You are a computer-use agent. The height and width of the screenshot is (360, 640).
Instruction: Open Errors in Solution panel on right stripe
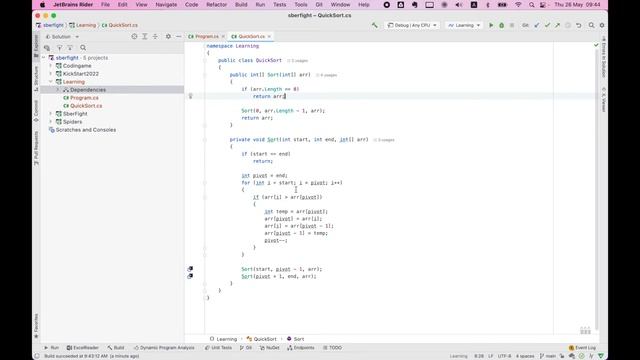point(604,56)
